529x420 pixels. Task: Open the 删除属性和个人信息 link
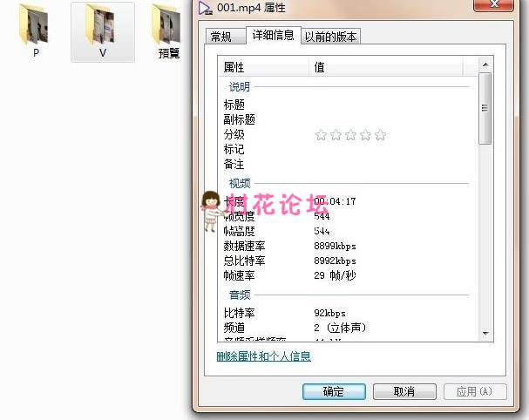(x=263, y=356)
